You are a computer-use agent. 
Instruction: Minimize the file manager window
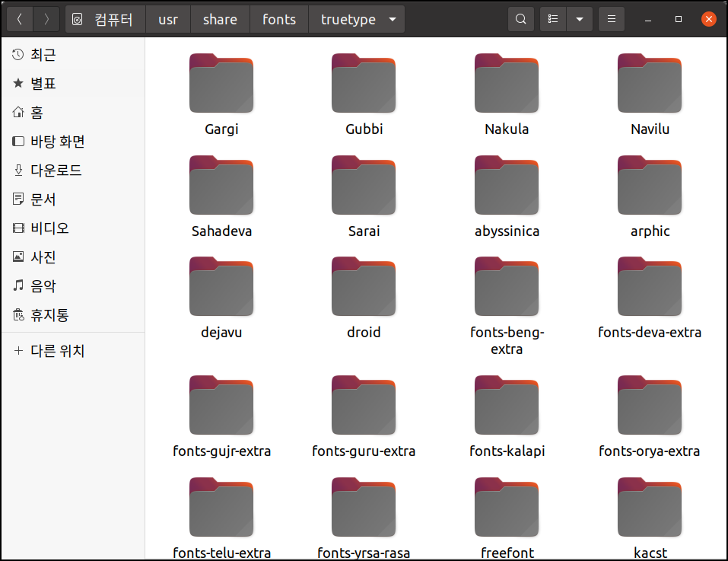pyautogui.click(x=648, y=20)
